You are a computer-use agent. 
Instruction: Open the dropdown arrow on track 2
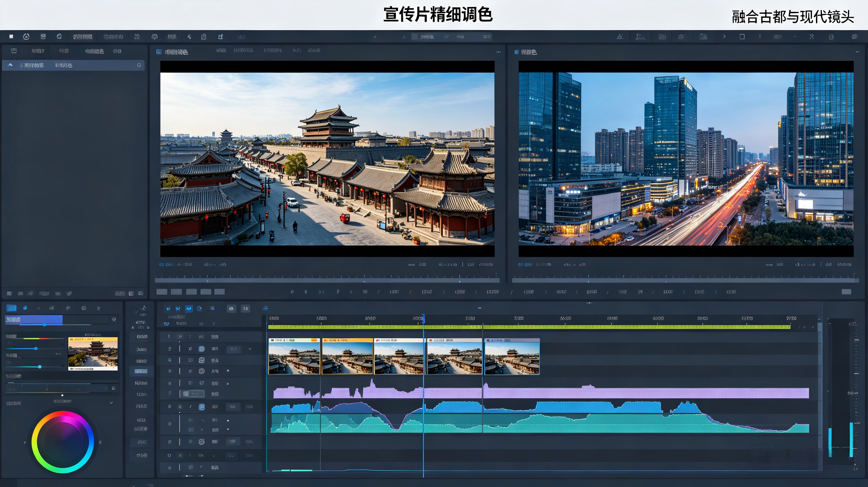click(250, 349)
